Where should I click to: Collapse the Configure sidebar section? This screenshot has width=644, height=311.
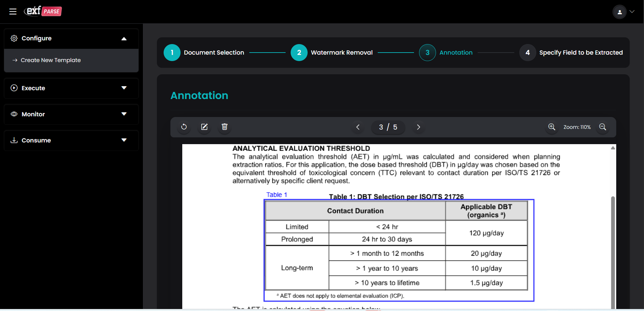click(124, 39)
